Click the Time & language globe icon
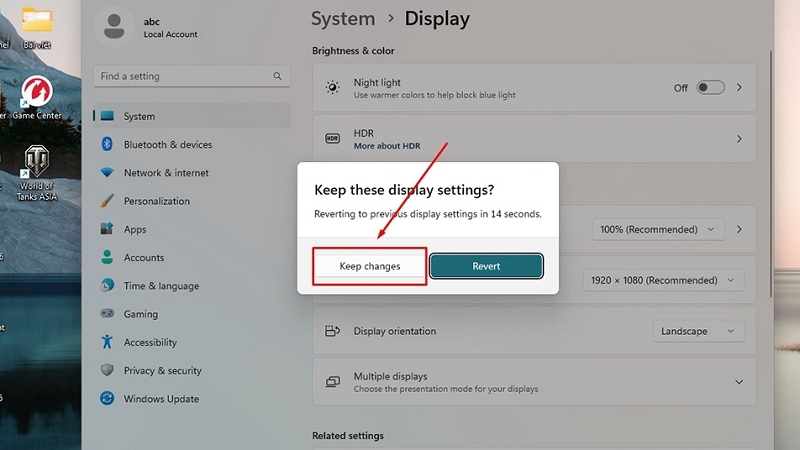The height and width of the screenshot is (450, 800). tap(107, 285)
